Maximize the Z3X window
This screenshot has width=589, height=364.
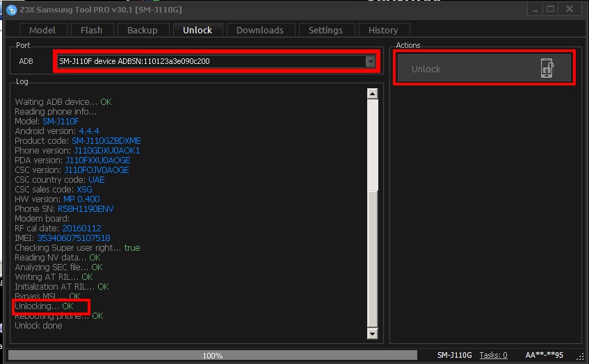click(551, 10)
